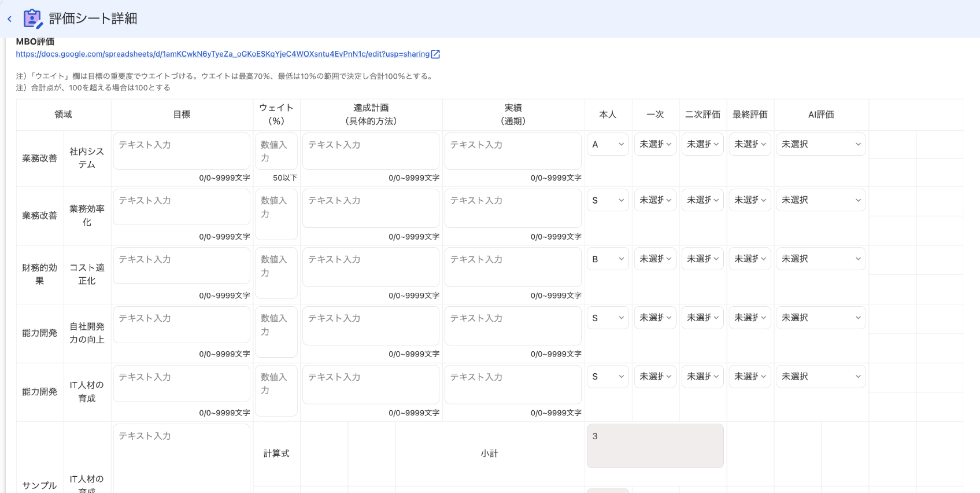This screenshot has height=493, width=980.
Task: Click the 50以下 weight hint text
Action: point(285,178)
